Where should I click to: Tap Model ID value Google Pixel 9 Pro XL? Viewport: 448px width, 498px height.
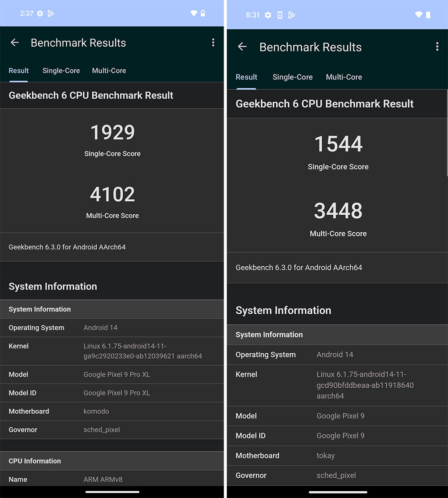tap(116, 393)
